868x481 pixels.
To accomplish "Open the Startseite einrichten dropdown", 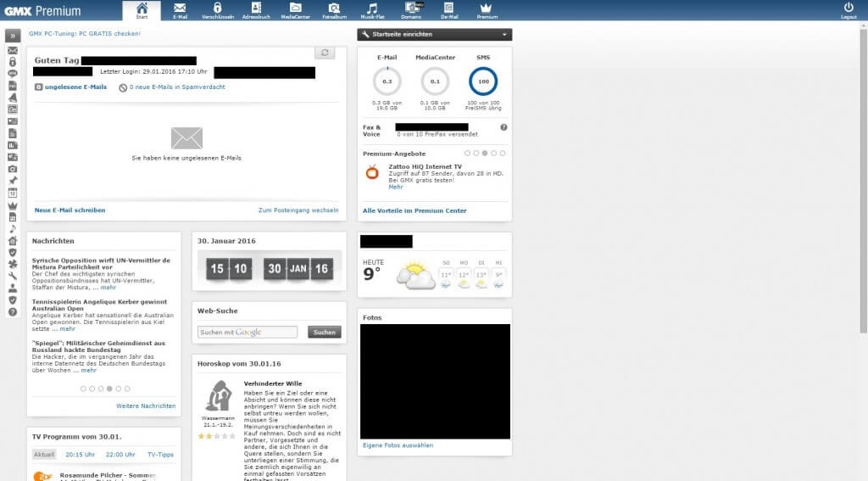I will 435,34.
